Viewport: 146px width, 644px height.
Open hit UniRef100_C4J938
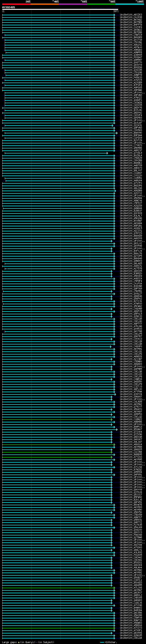tap(131, 17)
